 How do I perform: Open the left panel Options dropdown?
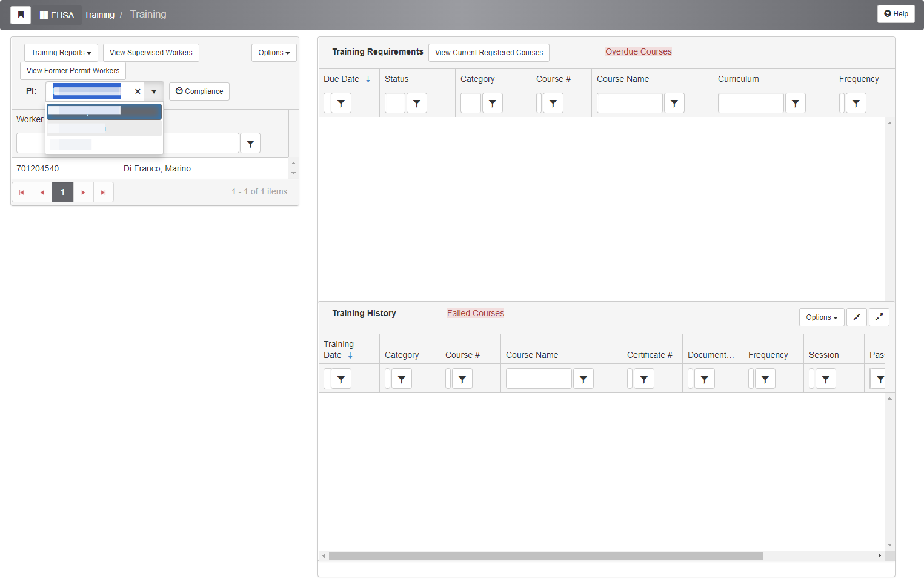coord(274,53)
